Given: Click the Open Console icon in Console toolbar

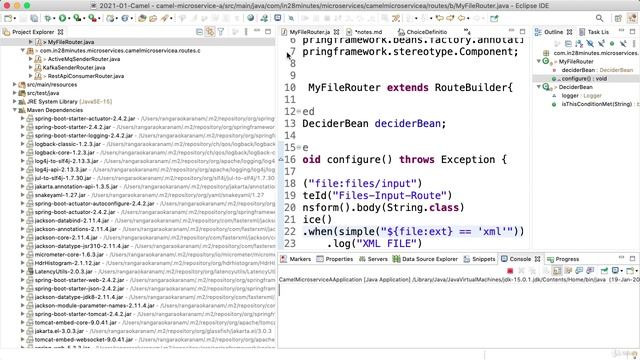Looking at the screenshot, I should (630, 271).
